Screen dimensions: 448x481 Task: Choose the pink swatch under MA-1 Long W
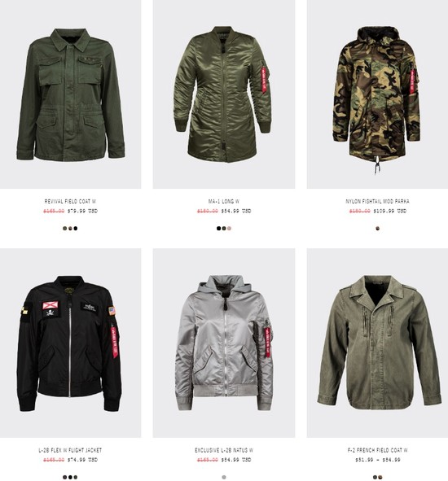tap(230, 228)
